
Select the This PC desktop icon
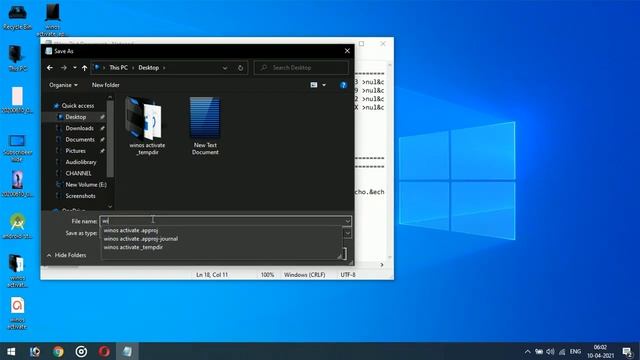[17, 58]
